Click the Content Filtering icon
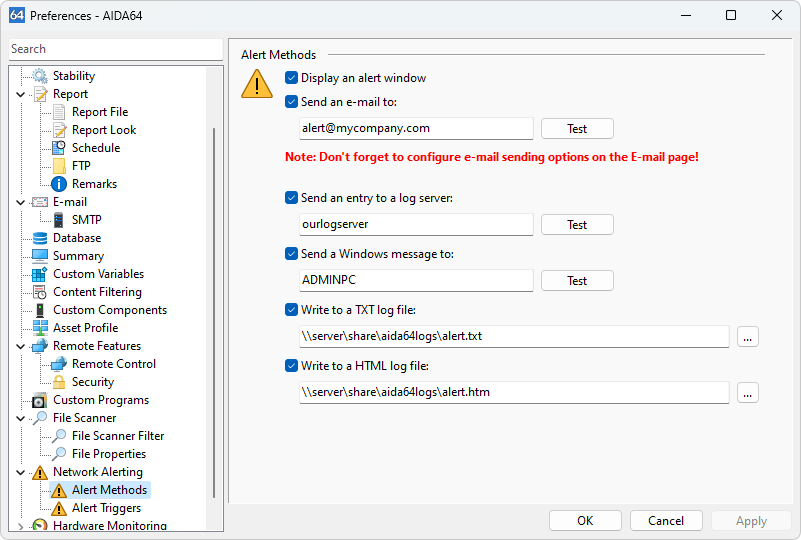Viewport: 801px width, 540px height. click(x=40, y=292)
